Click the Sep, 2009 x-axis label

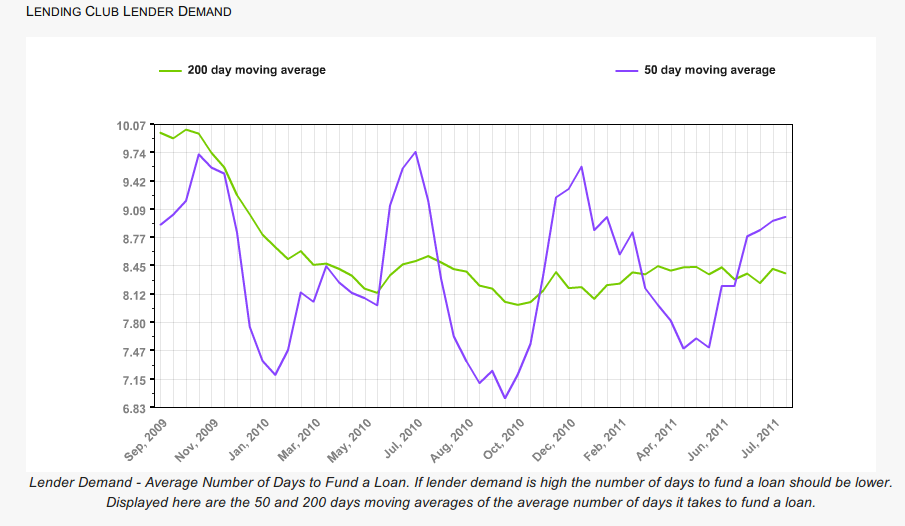[145, 440]
